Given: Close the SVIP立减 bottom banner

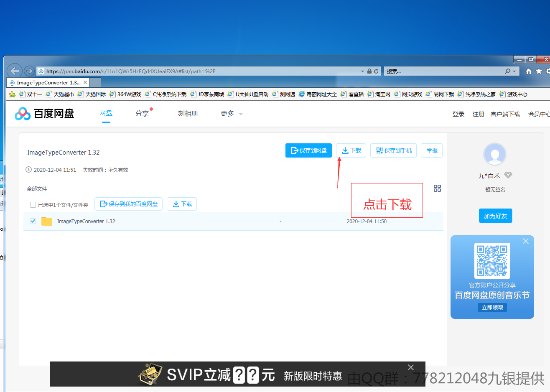Looking at the screenshot, I should click(411, 367).
